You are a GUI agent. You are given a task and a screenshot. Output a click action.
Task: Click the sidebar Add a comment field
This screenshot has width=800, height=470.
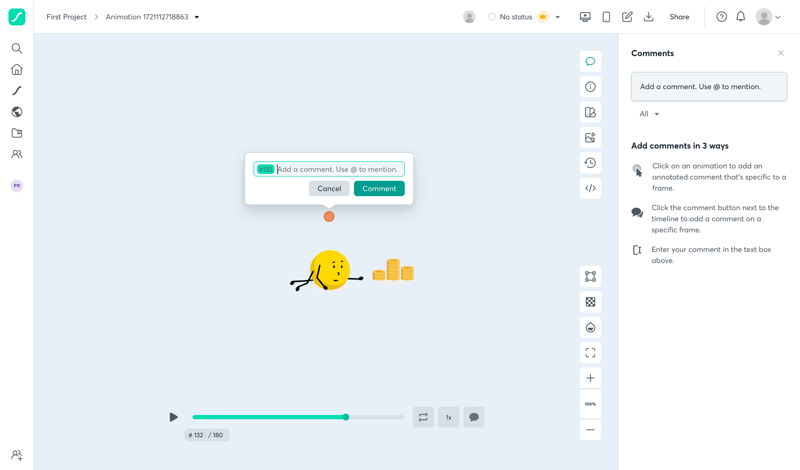click(x=709, y=87)
